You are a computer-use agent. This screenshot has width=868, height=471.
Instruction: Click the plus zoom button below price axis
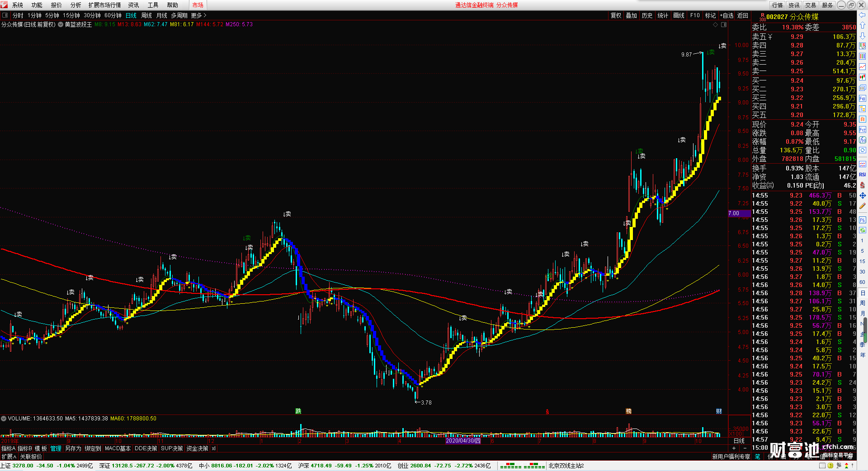click(734, 448)
